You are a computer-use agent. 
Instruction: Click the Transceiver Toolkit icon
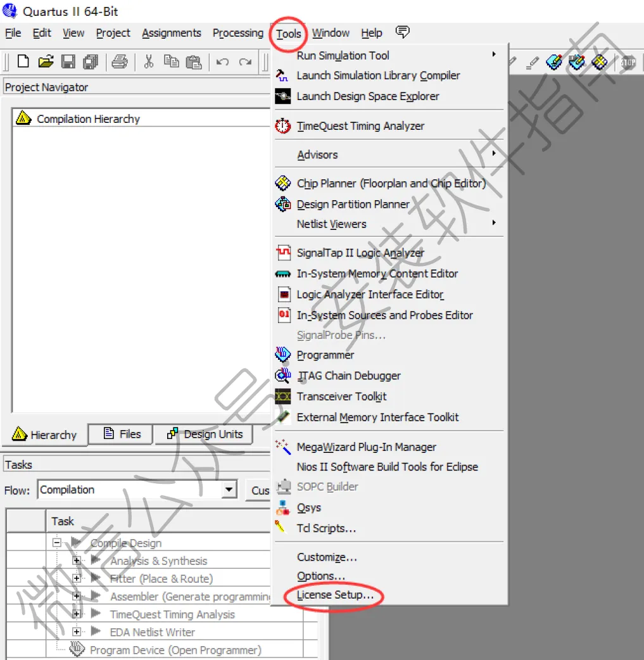[x=283, y=396]
